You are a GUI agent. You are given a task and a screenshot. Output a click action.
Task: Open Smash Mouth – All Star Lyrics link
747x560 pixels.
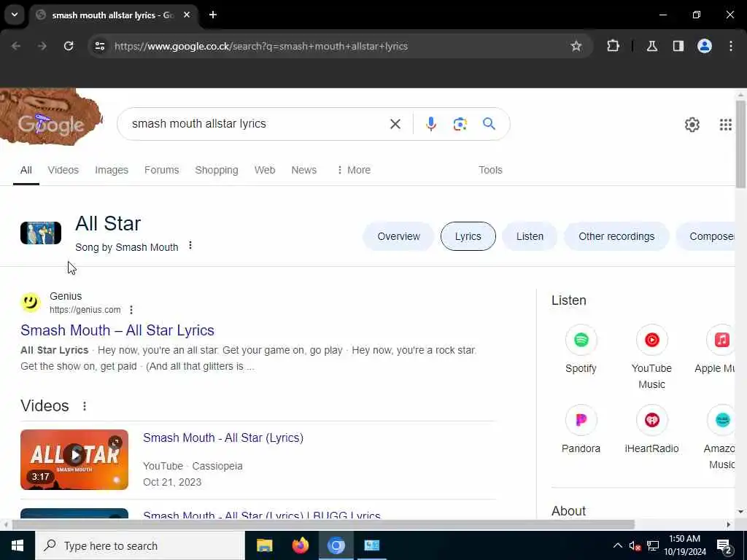coord(117,330)
